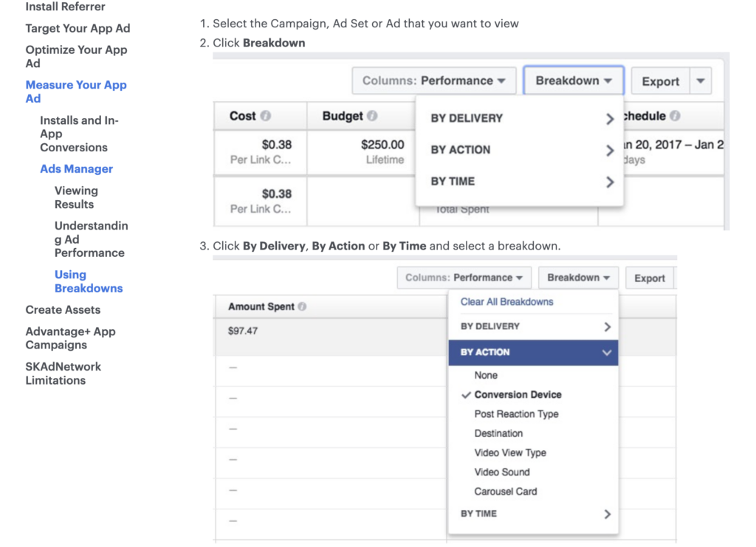
Task: Click the Cost column info icon
Action: coord(266,116)
